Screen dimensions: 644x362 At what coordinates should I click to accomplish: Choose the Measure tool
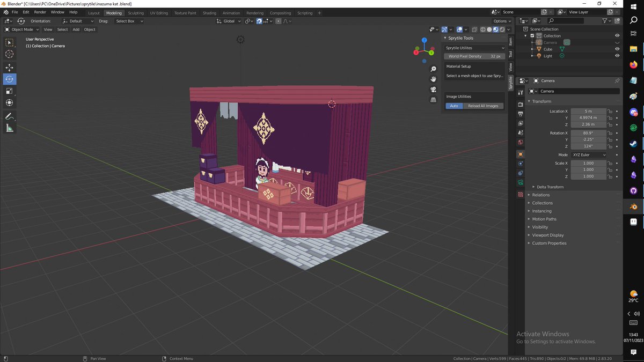click(x=10, y=128)
